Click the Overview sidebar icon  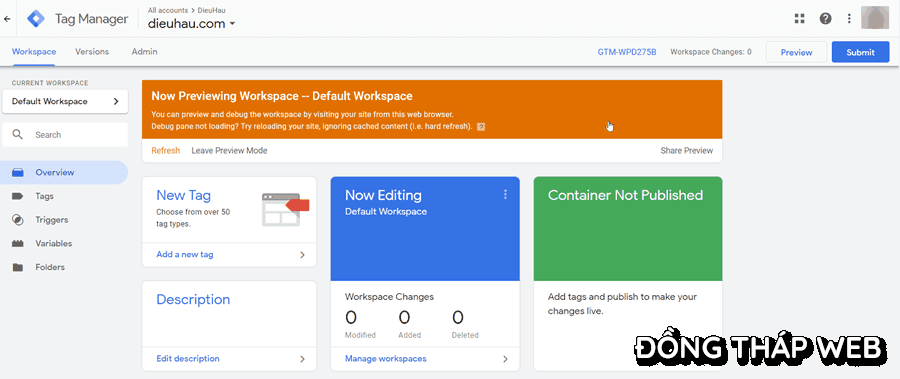tap(18, 172)
